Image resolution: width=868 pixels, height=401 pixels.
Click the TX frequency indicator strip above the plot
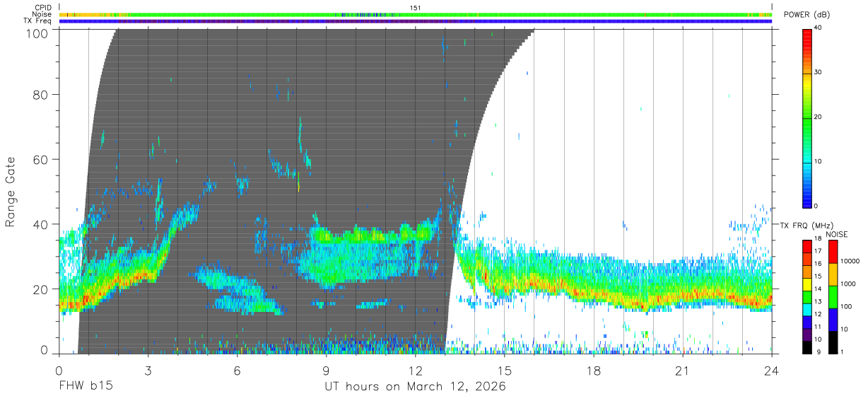tap(416, 21)
